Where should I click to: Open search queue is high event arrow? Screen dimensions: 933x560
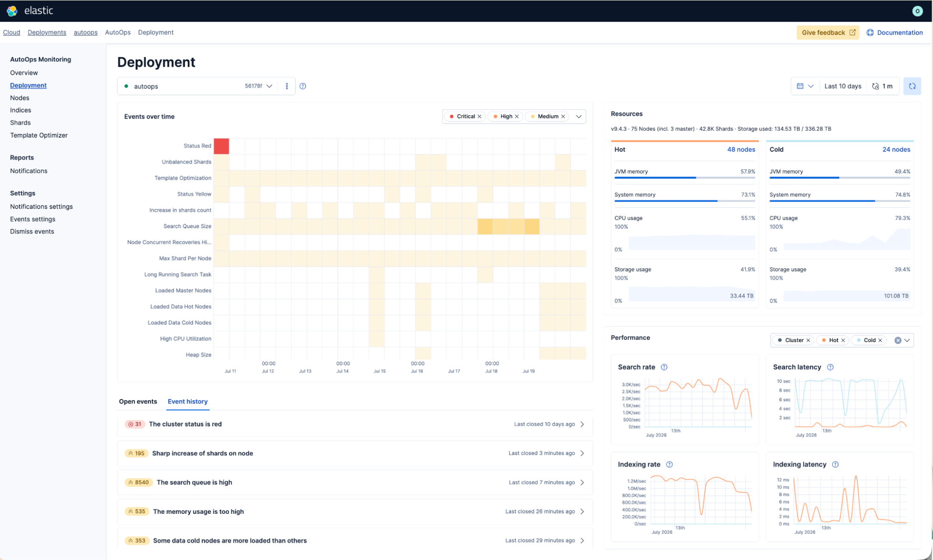[x=582, y=483]
